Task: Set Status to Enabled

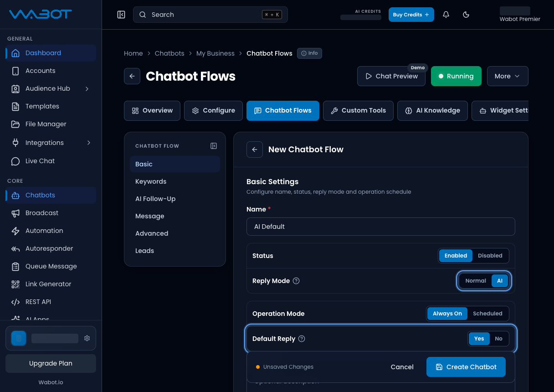Action: pyautogui.click(x=456, y=256)
